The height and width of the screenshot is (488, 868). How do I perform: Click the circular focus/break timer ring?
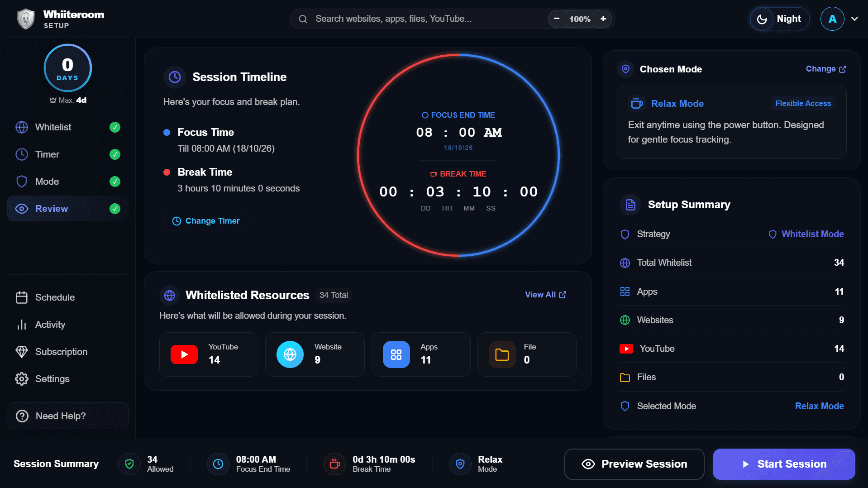click(458, 155)
